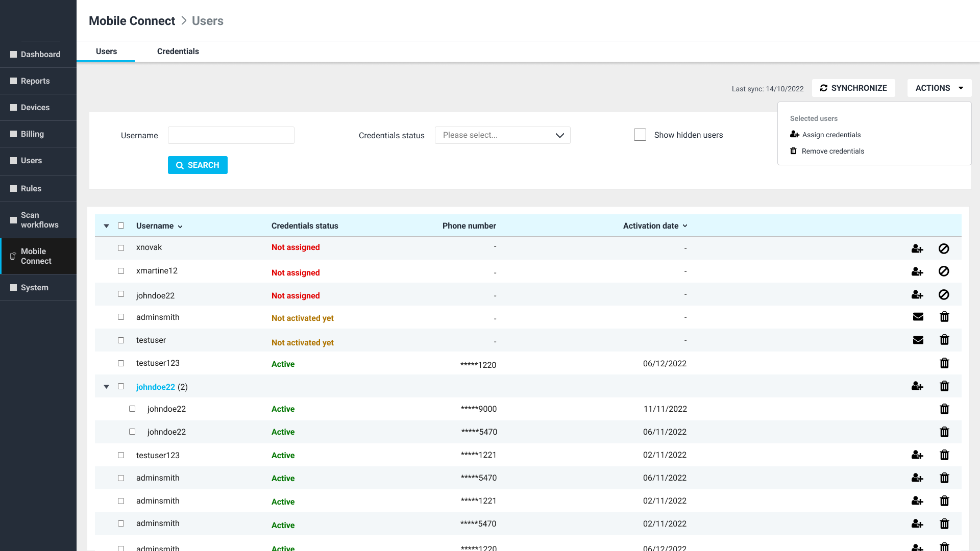Click the Username input field
Image resolution: width=980 pixels, height=551 pixels.
[231, 135]
